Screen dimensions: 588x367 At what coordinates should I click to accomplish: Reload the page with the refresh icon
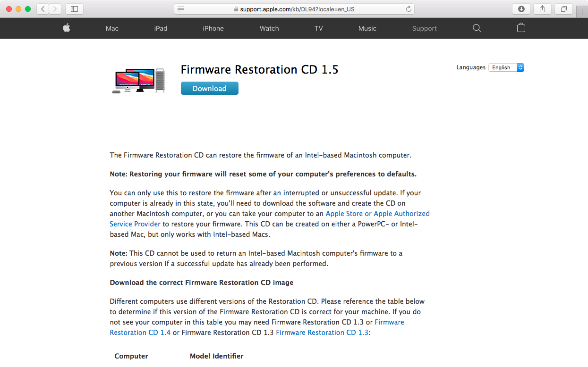[x=409, y=9]
